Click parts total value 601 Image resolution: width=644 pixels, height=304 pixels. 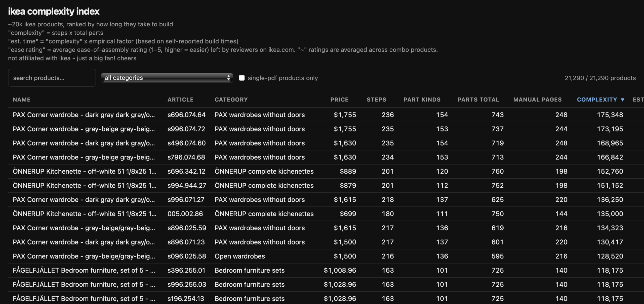[498, 242]
